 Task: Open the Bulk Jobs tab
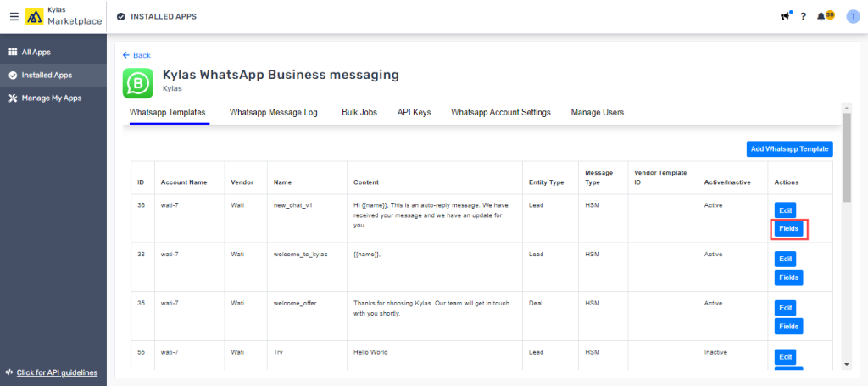(359, 113)
